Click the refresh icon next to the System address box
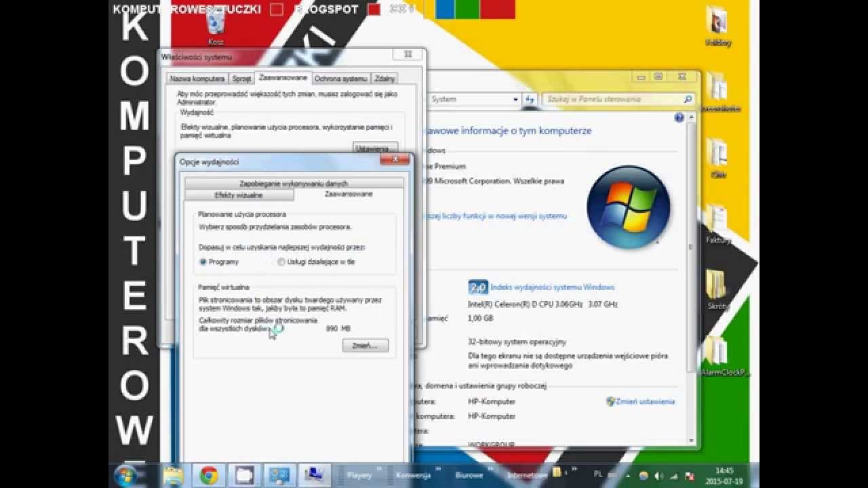Viewport: 868px width, 488px height. pyautogui.click(x=530, y=99)
